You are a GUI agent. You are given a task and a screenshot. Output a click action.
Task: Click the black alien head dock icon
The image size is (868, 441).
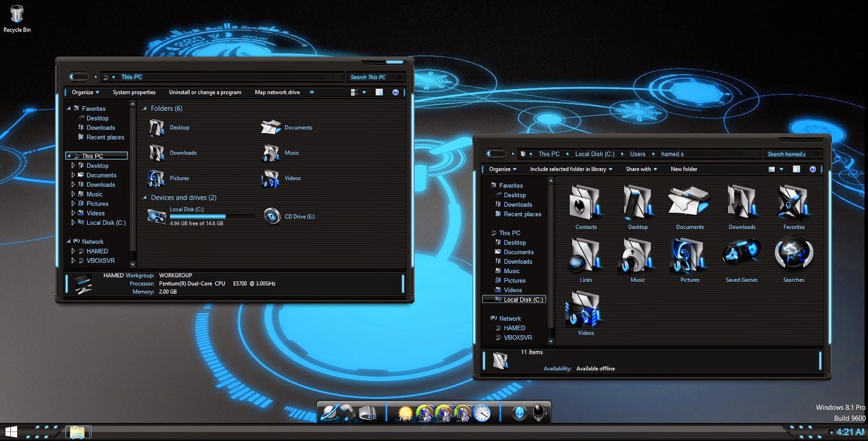pyautogui.click(x=538, y=413)
